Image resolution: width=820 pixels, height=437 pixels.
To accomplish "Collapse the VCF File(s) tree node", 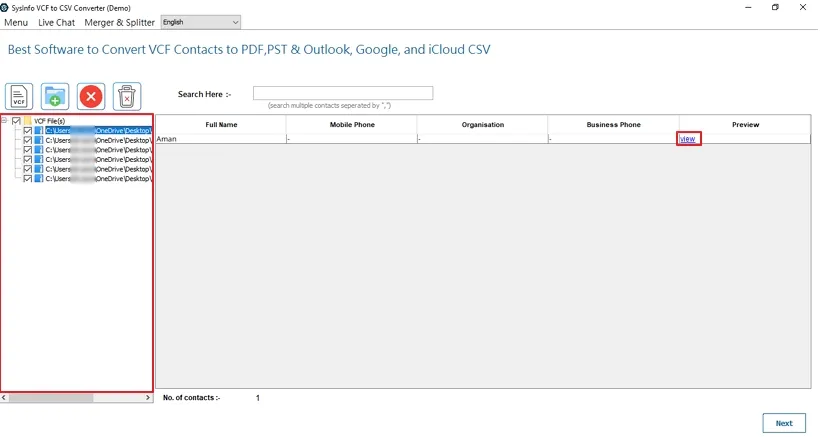I will tap(4, 121).
